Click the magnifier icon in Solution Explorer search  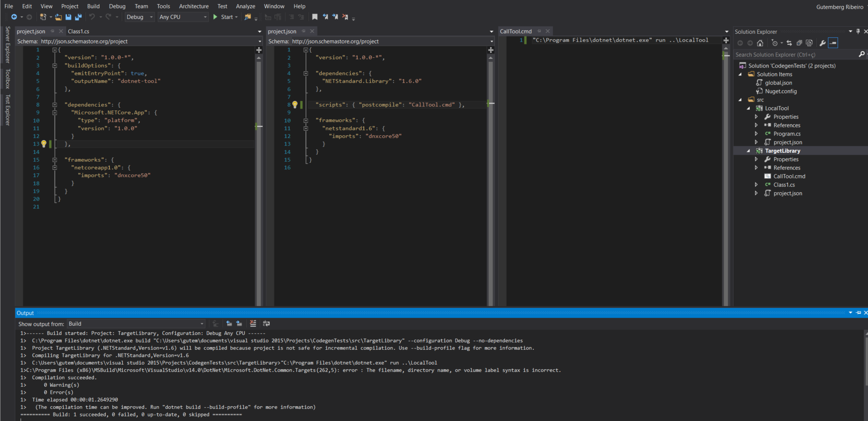(x=862, y=55)
